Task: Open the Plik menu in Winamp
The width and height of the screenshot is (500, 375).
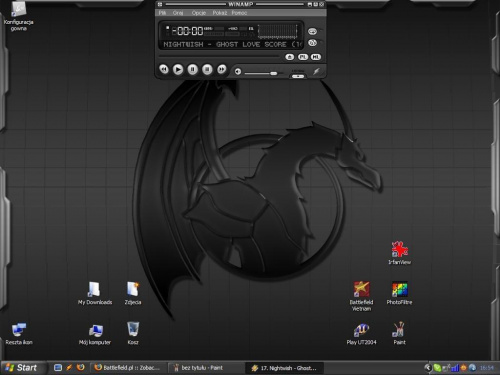Action: point(162,13)
